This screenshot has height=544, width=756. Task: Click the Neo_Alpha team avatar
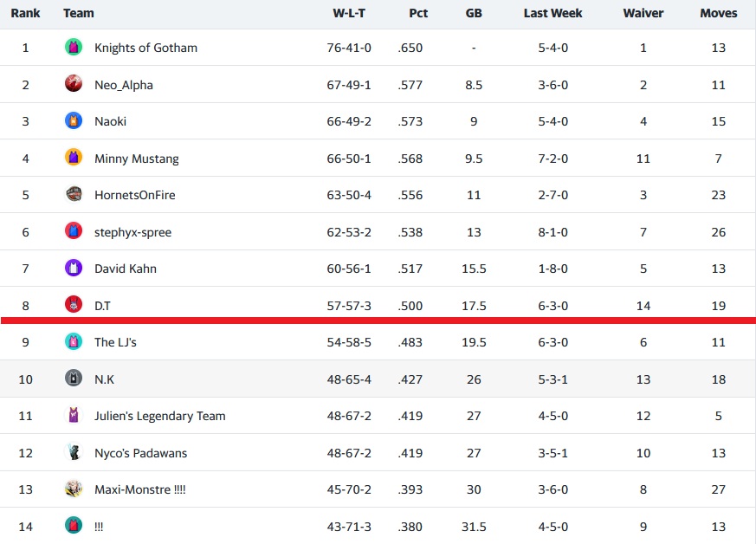[74, 84]
